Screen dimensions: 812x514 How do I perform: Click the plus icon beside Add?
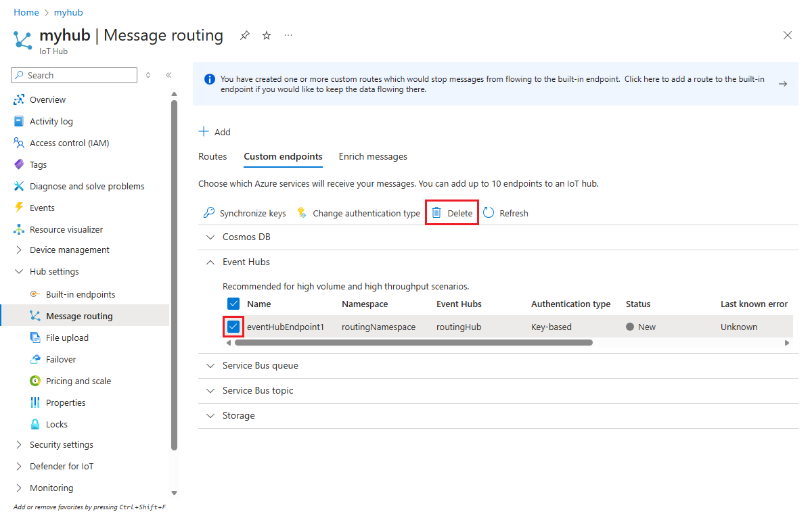point(204,131)
